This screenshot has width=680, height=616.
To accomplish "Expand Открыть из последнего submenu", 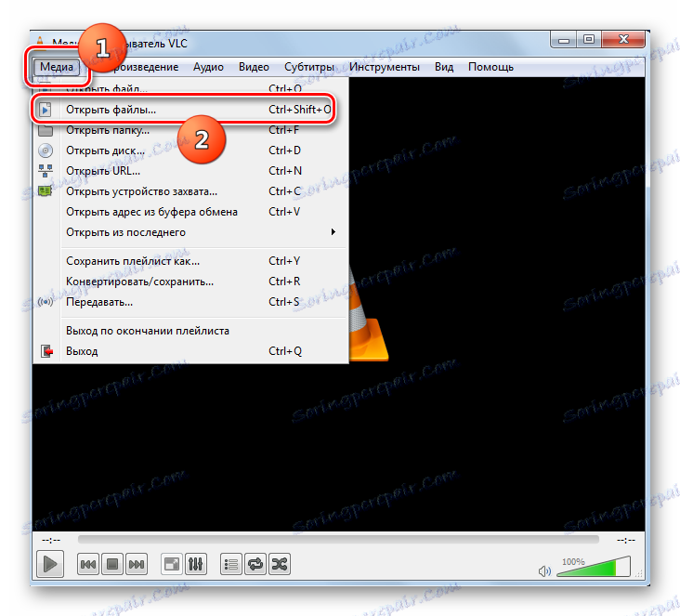I will [x=190, y=231].
